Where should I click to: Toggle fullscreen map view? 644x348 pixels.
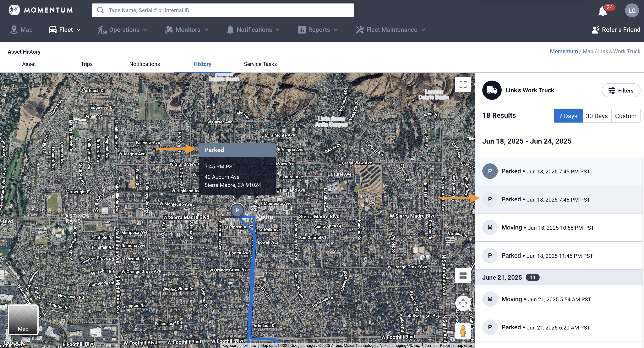coord(463,84)
